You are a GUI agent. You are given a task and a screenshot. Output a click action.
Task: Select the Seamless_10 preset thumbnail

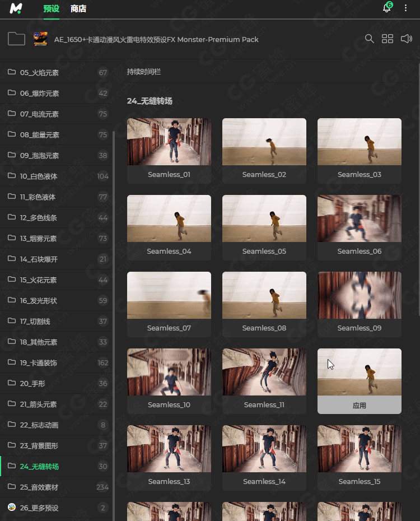[x=169, y=372]
